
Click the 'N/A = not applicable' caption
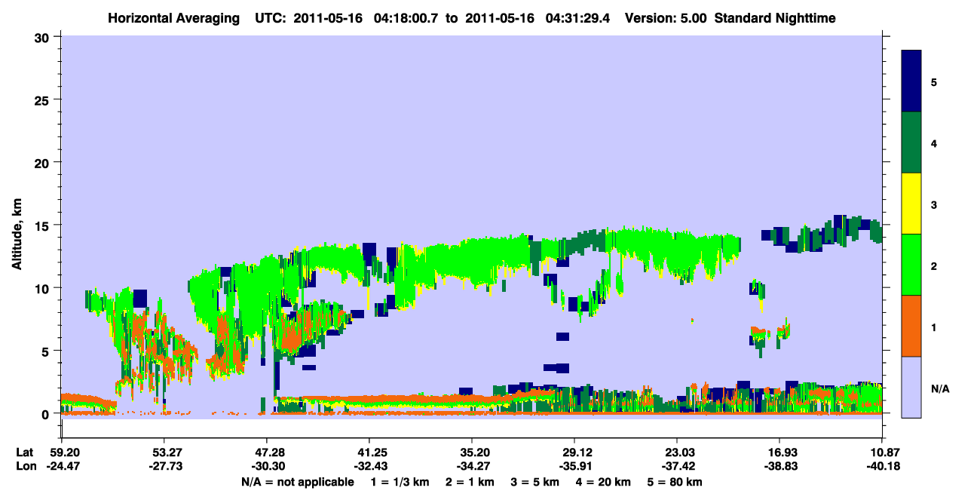point(297,482)
